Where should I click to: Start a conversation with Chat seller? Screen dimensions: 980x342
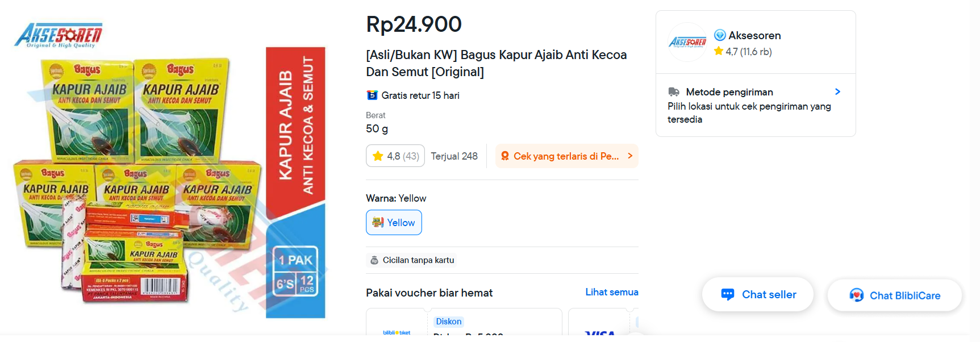pyautogui.click(x=758, y=294)
